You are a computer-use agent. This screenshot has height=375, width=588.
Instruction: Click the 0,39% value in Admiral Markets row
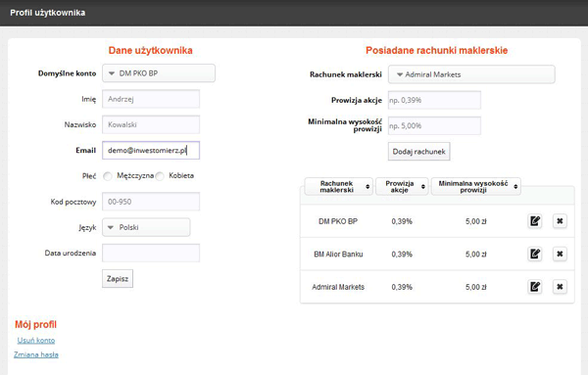click(402, 287)
